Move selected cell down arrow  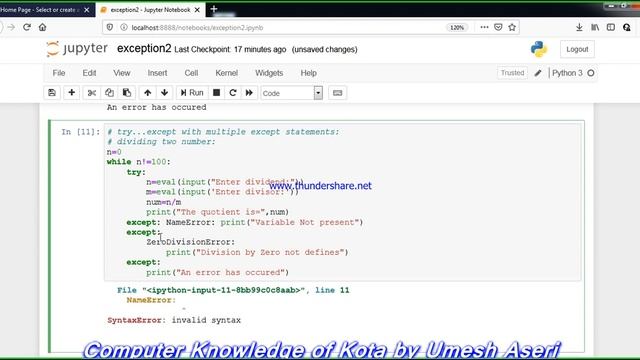tap(164, 93)
